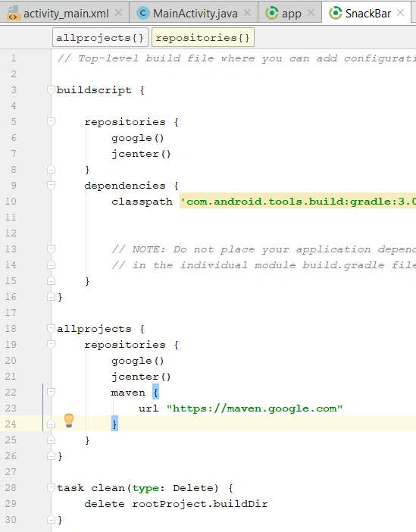Close the SnackBar tab
The width and height of the screenshot is (416, 532).
(400, 13)
